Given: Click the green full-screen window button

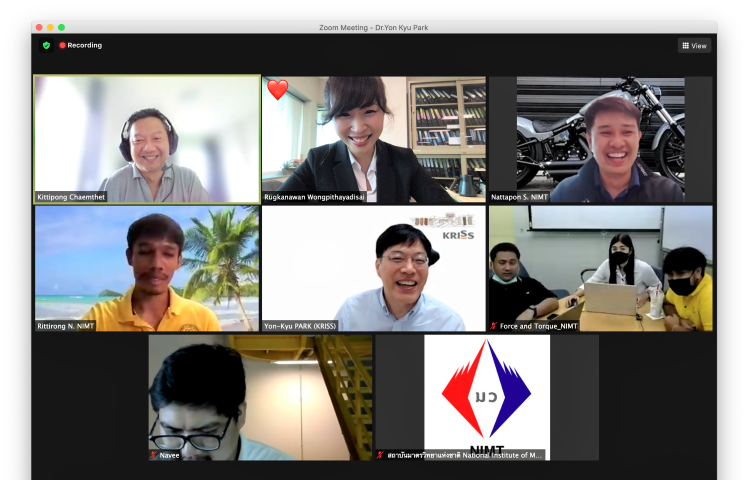Looking at the screenshot, I should point(61,27).
